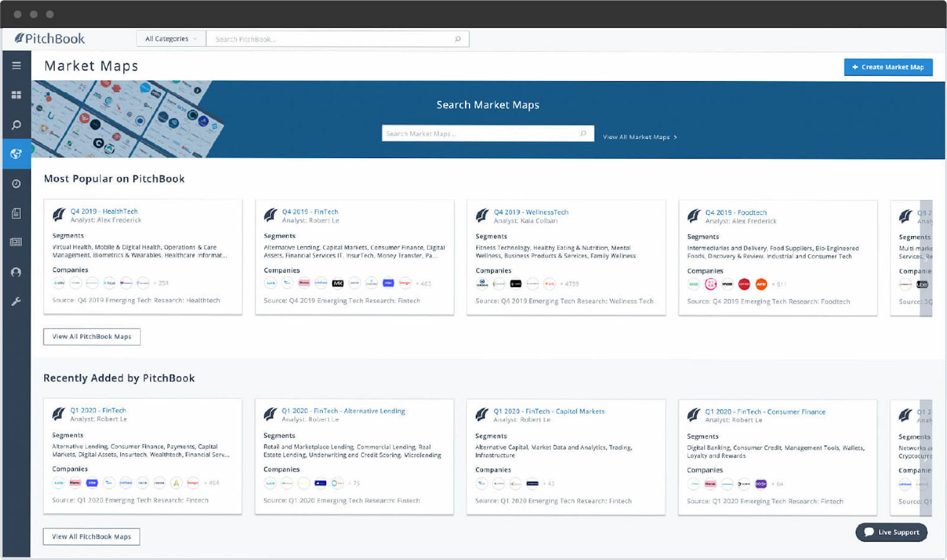The width and height of the screenshot is (947, 560).
Task: Click 'Source: Q4 2019 Emerging Tech Research: Healthtech'
Action: tap(136, 300)
